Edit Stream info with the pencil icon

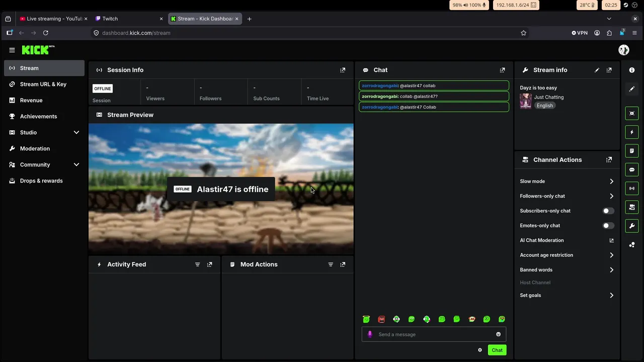tap(597, 70)
